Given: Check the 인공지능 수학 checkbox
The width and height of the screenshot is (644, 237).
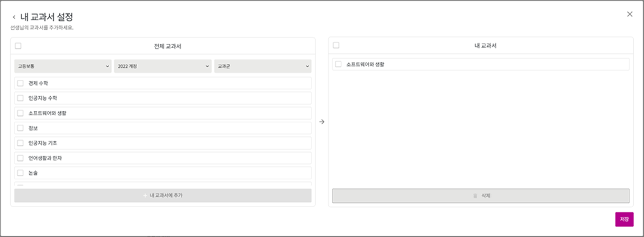Looking at the screenshot, I should (x=20, y=98).
